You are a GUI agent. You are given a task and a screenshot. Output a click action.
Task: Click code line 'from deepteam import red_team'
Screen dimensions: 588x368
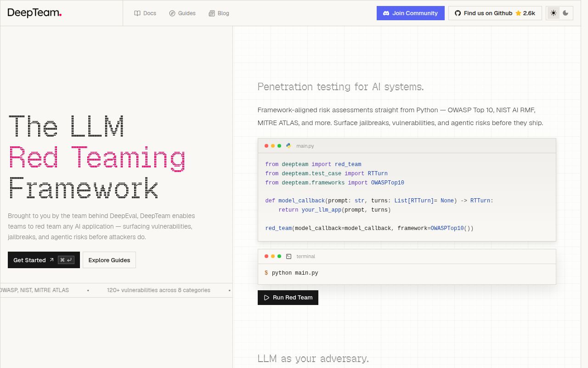[x=313, y=164]
